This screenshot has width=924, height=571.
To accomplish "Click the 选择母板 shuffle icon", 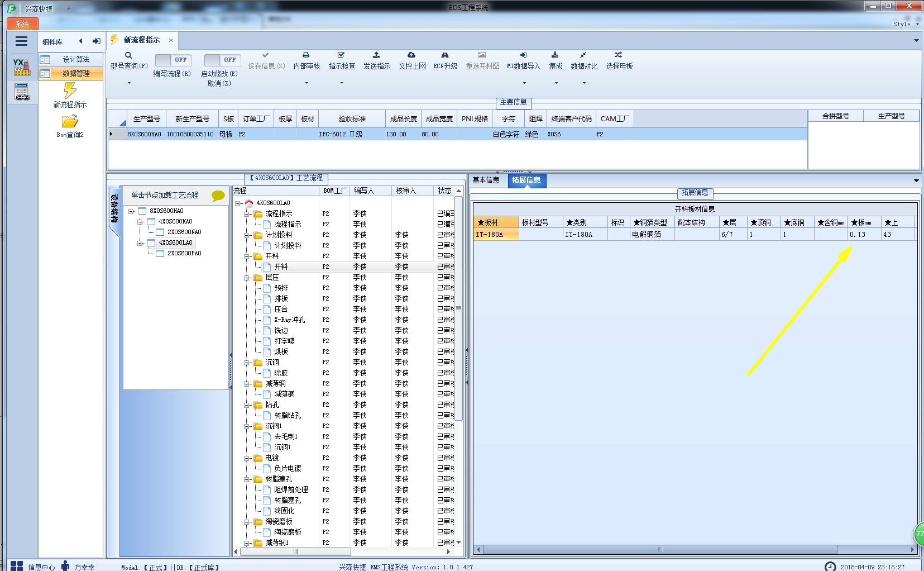I will pos(618,55).
